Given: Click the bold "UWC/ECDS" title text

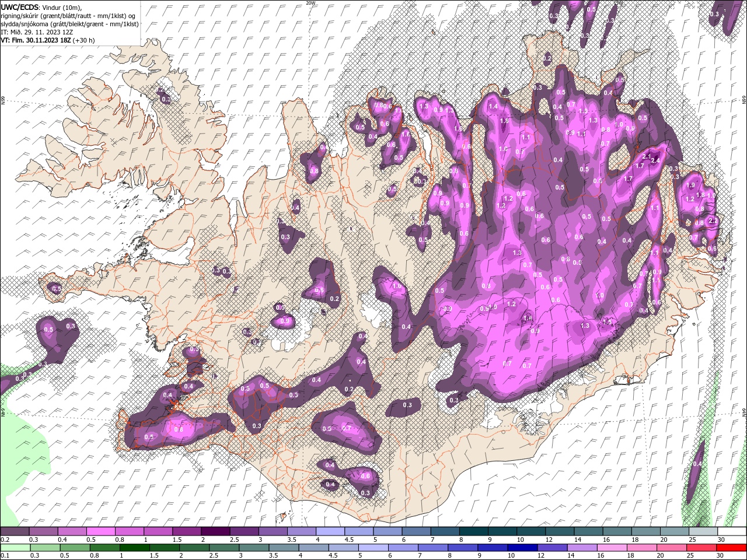Looking at the screenshot, I should (x=20, y=7).
